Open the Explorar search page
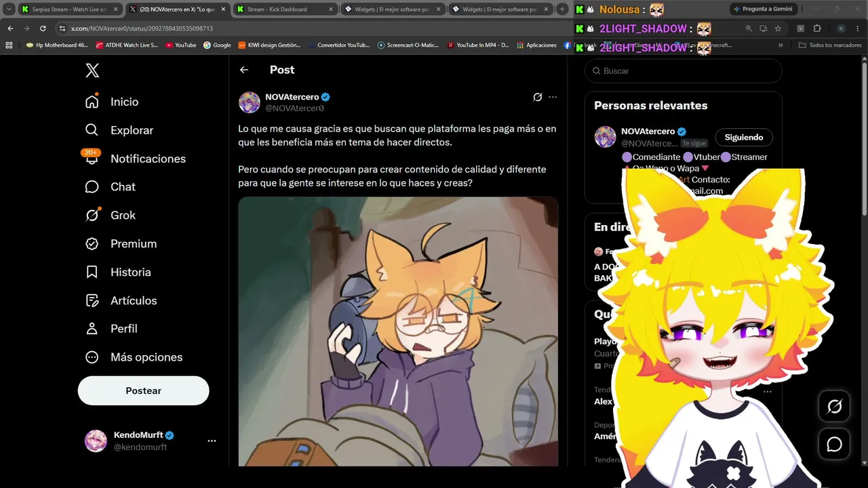Image resolution: width=868 pixels, height=488 pixels. (x=119, y=130)
